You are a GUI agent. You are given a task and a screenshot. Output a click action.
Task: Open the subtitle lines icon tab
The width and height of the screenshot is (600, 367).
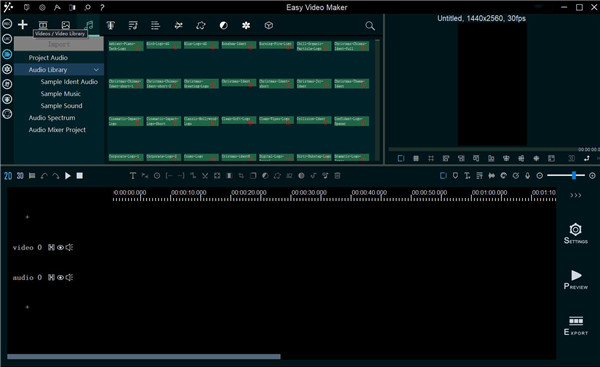(155, 25)
